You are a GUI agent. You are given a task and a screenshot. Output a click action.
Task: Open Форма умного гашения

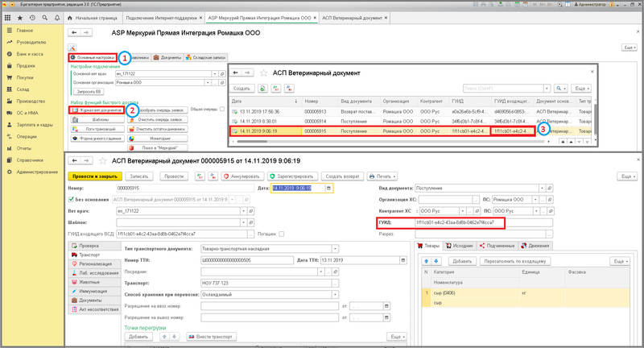pos(97,139)
